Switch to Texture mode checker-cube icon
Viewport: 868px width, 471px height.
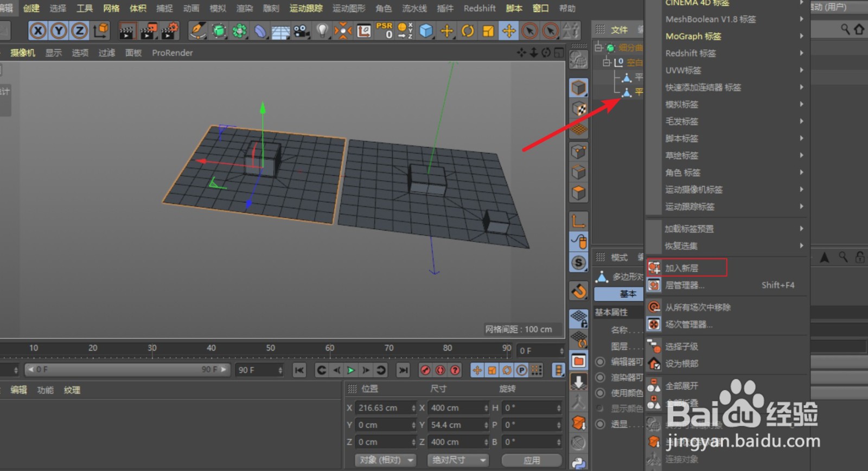[579, 109]
